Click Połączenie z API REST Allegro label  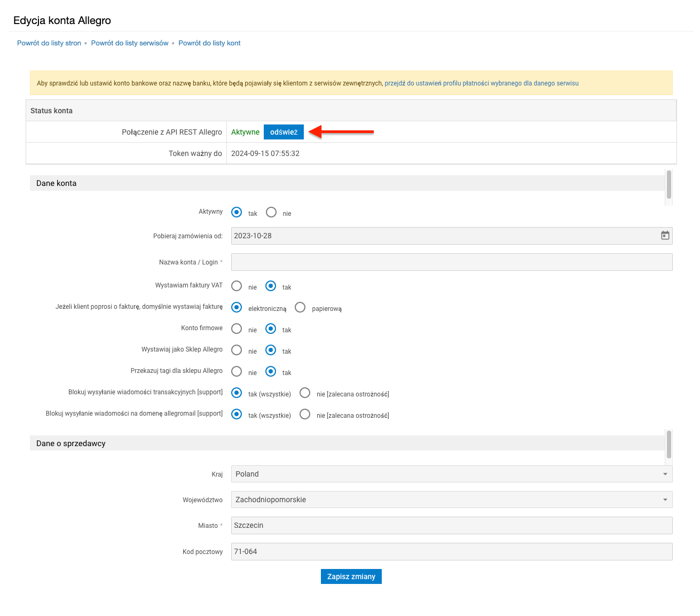[x=172, y=132]
